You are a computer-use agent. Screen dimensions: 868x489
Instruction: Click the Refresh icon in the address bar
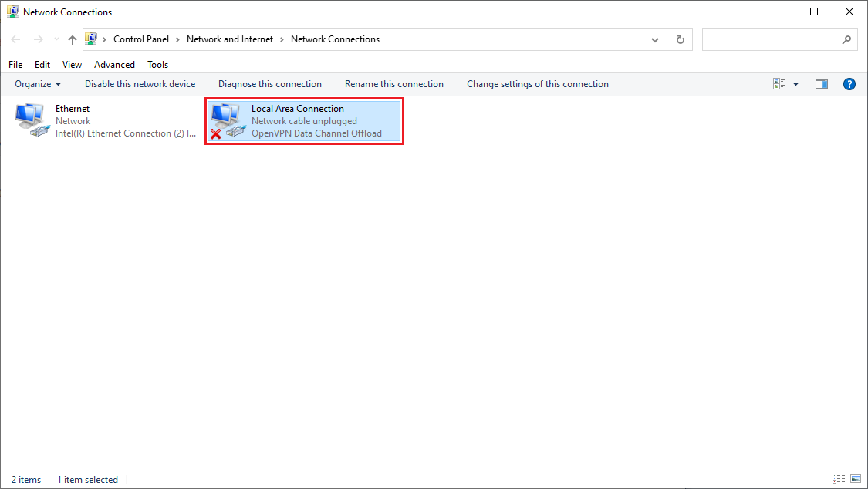click(x=680, y=39)
